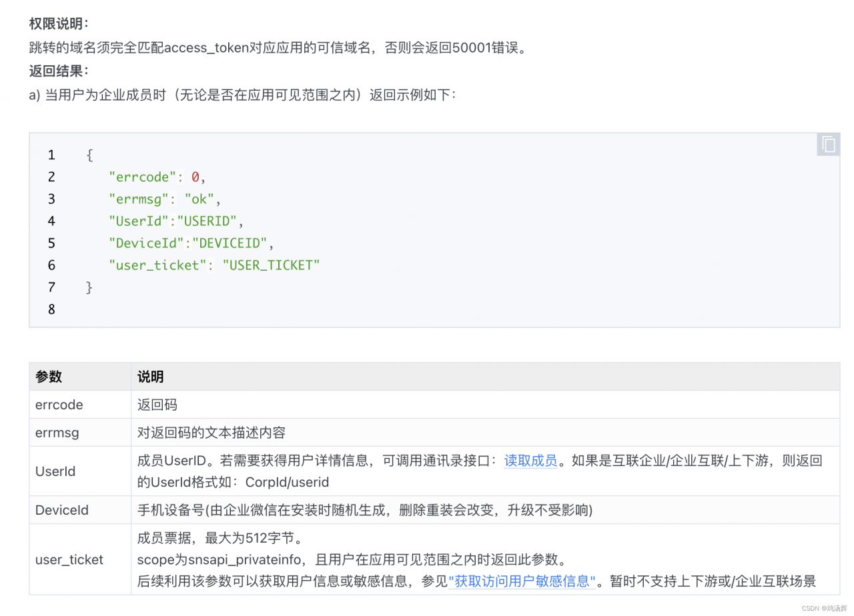The image size is (854, 616).
Task: Click the line number 8 in code block
Action: [51, 309]
